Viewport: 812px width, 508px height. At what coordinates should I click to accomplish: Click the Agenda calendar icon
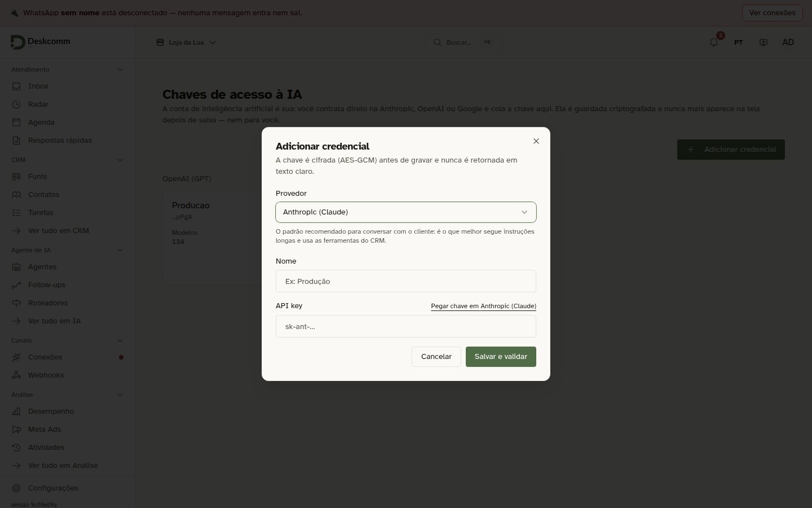[x=16, y=122]
